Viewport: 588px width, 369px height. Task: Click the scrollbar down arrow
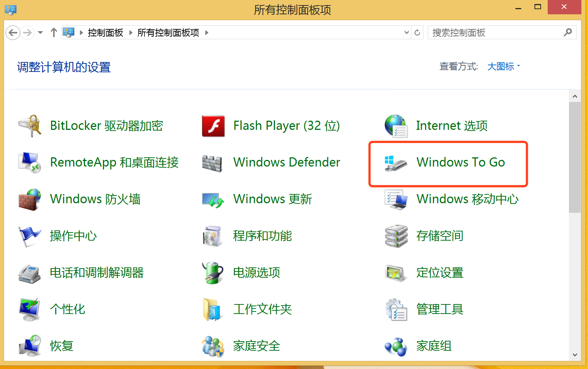(x=575, y=355)
